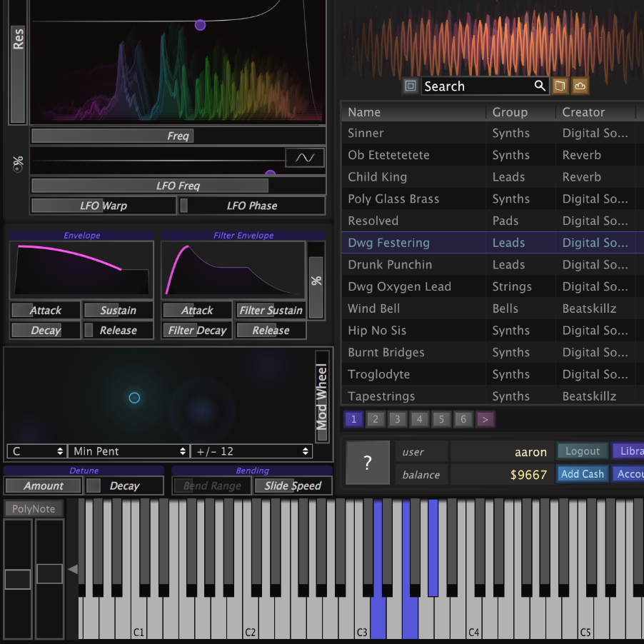Click the pages icon right of the search field
Screen dimensions: 644x644
click(x=560, y=86)
